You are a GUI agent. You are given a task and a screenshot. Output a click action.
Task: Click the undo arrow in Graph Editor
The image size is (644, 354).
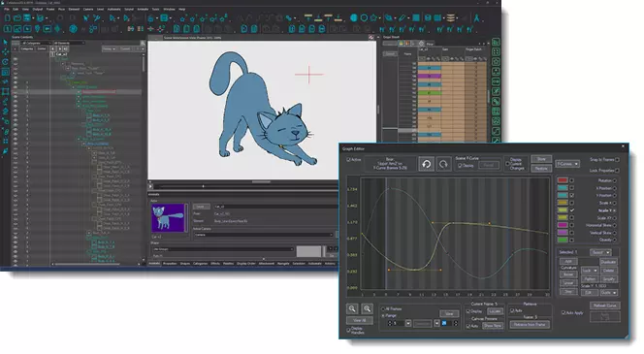tap(427, 164)
